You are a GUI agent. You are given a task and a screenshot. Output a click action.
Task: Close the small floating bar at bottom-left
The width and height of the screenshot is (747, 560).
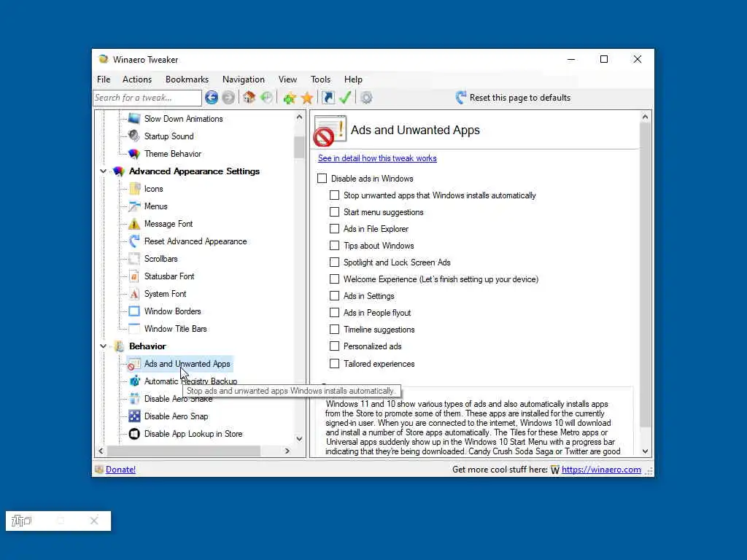[94, 521]
